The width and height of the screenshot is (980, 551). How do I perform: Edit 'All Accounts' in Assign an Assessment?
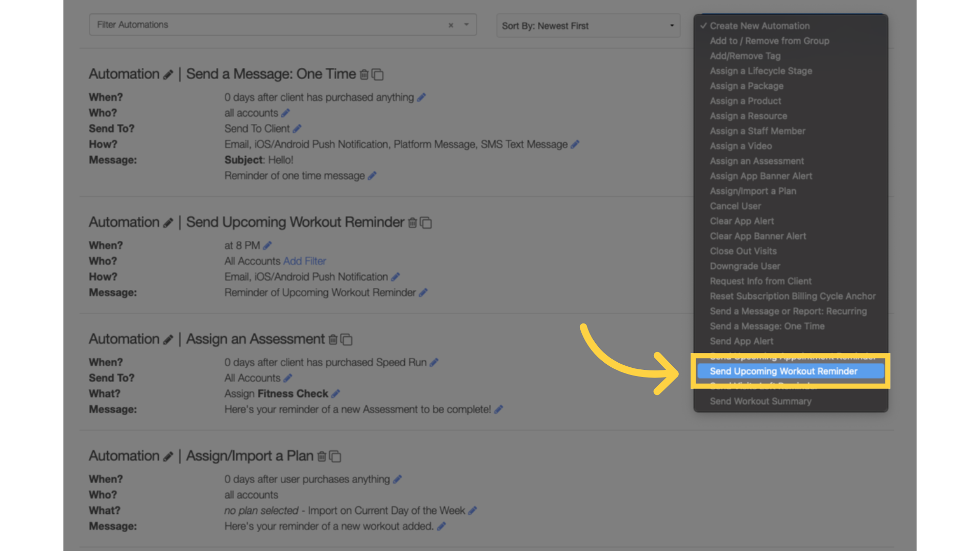288,379
